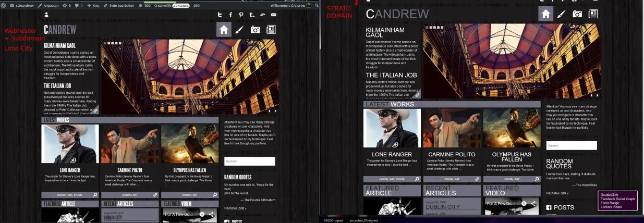Open Anpassen customizer in admin bar
Image resolution: width=644 pixels, height=223 pixels.
click(x=48, y=5)
